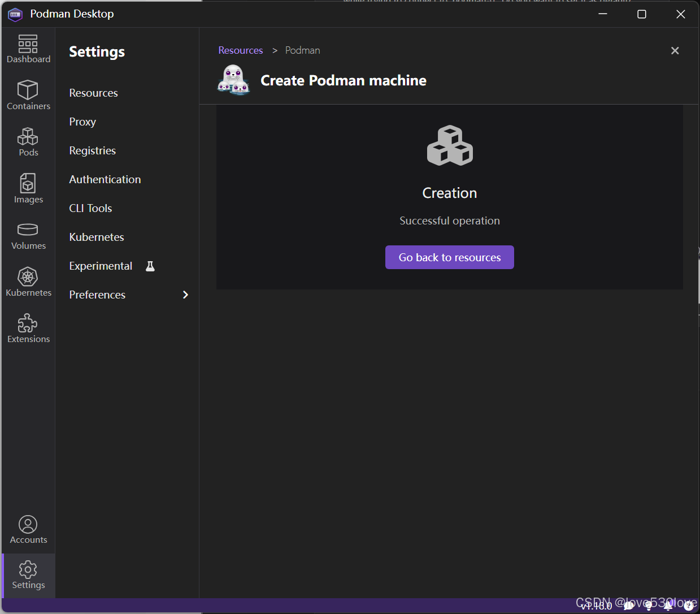Maximize the Podman Desktop window
Screen dimensions: 700x614
642,14
